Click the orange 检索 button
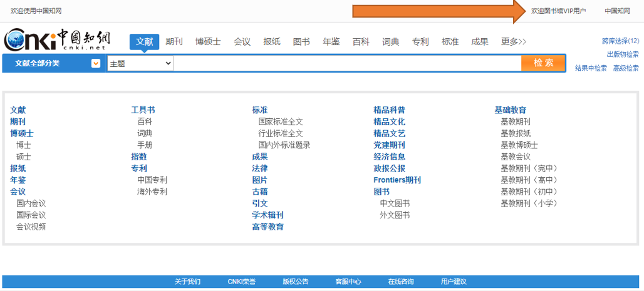Screen dimensions: 644x291 [543, 63]
